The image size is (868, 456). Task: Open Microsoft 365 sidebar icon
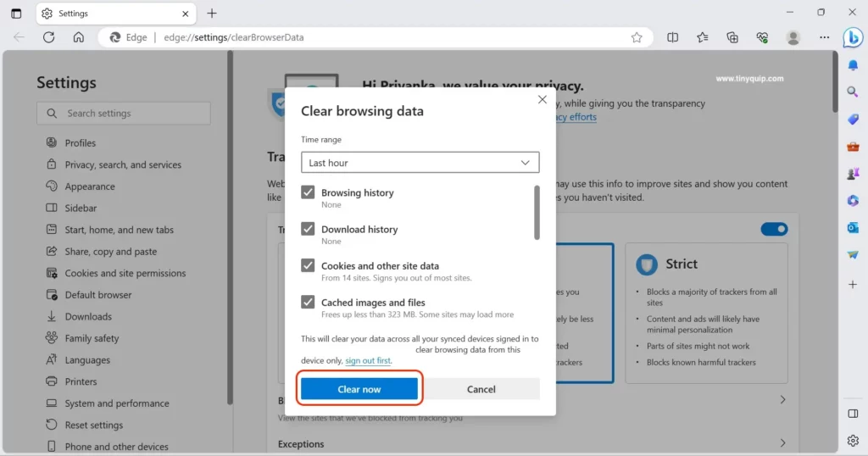tap(853, 200)
